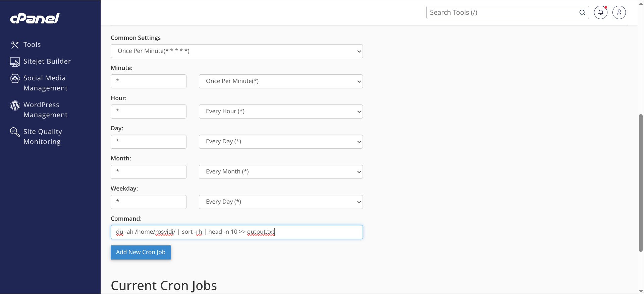Click the cPanel logo
Viewport: 644px width, 294px height.
pyautogui.click(x=35, y=18)
